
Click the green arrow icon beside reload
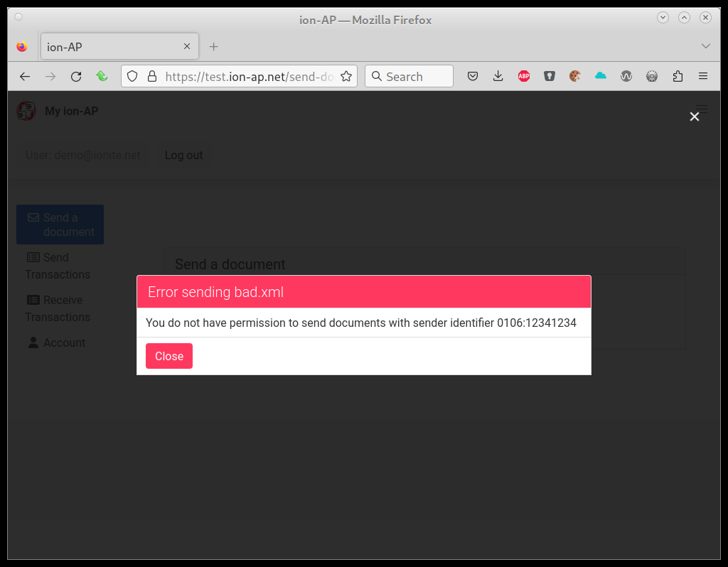click(x=102, y=76)
